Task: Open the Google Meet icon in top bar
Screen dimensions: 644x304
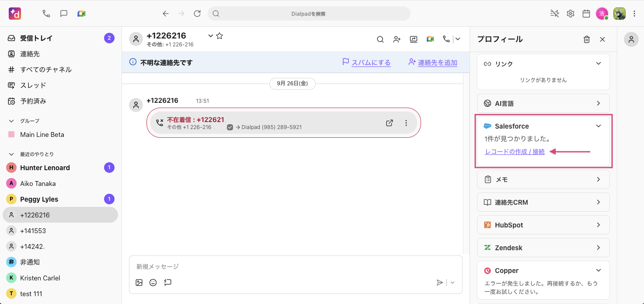Action: click(x=81, y=14)
